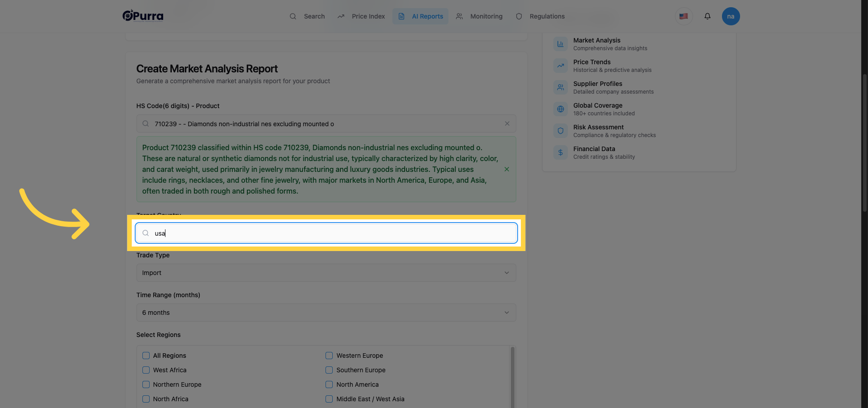Click the 'Select Regions' label
This screenshot has height=408, width=868.
tap(158, 335)
